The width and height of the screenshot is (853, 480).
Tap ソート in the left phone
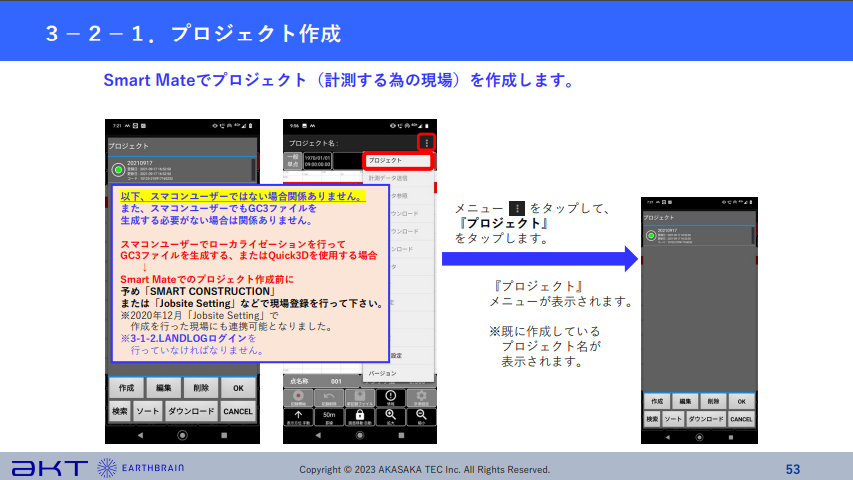[147, 411]
